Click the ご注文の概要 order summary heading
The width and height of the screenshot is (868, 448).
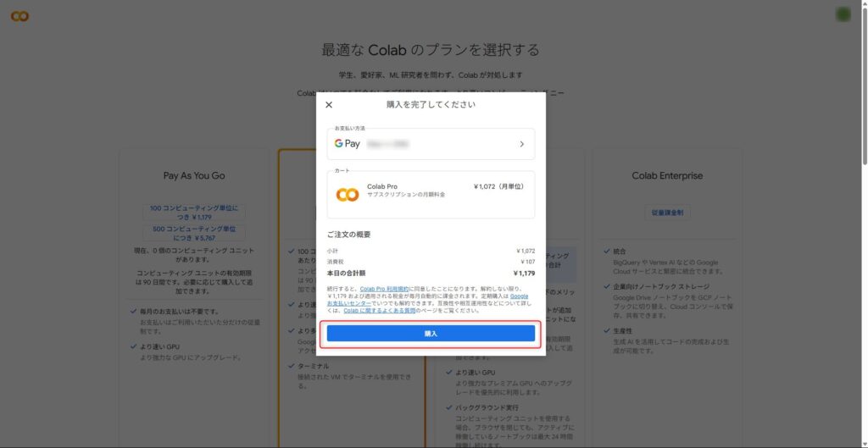pyautogui.click(x=348, y=235)
